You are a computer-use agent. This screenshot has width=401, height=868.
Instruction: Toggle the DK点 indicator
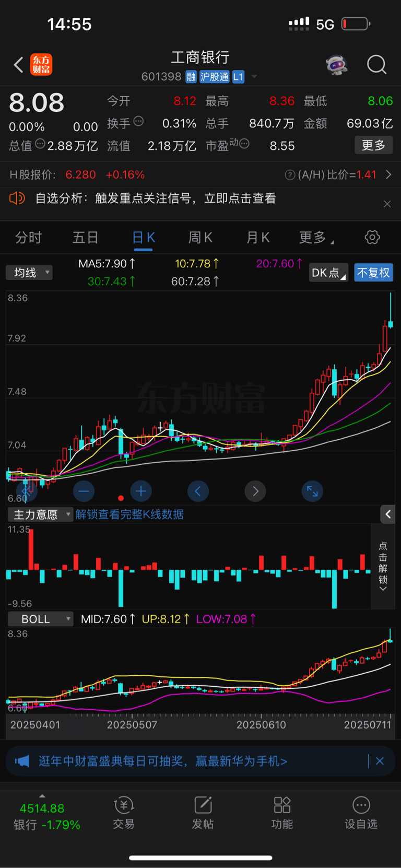coord(328,273)
